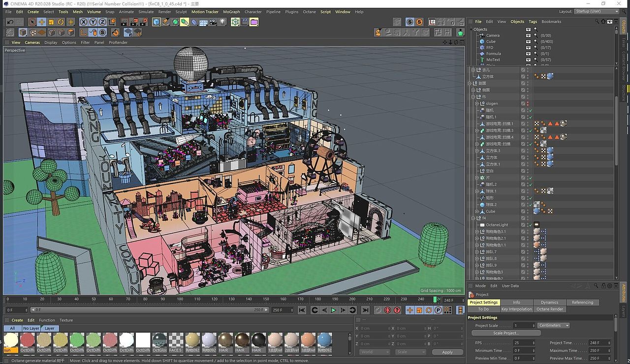Toggle the X axis lock
The height and width of the screenshot is (364, 630).
(84, 22)
